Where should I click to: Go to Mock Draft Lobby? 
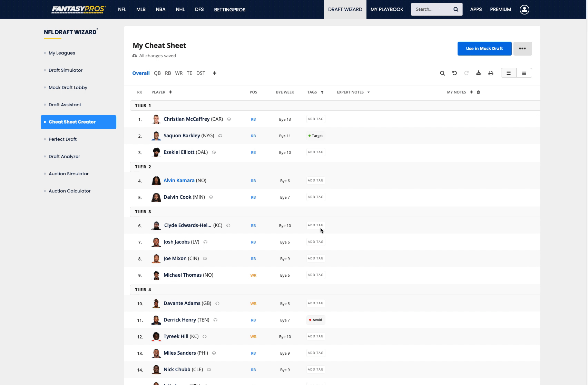point(68,88)
